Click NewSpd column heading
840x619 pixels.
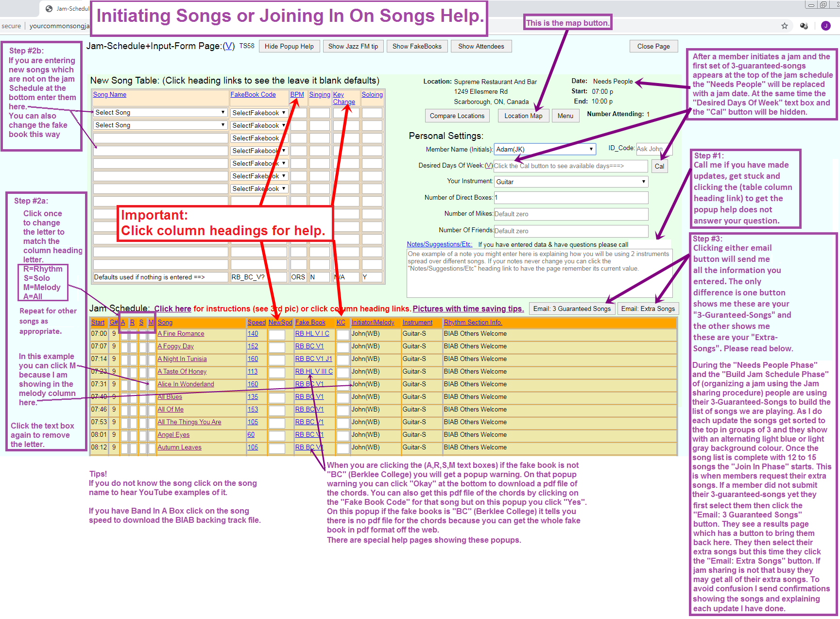coord(280,323)
